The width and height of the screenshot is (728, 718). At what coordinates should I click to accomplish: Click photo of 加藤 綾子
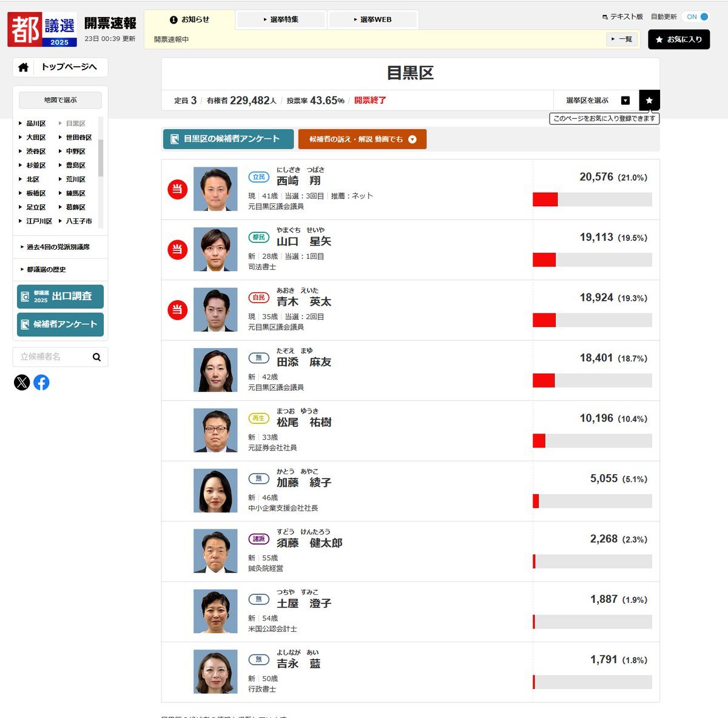pos(215,491)
